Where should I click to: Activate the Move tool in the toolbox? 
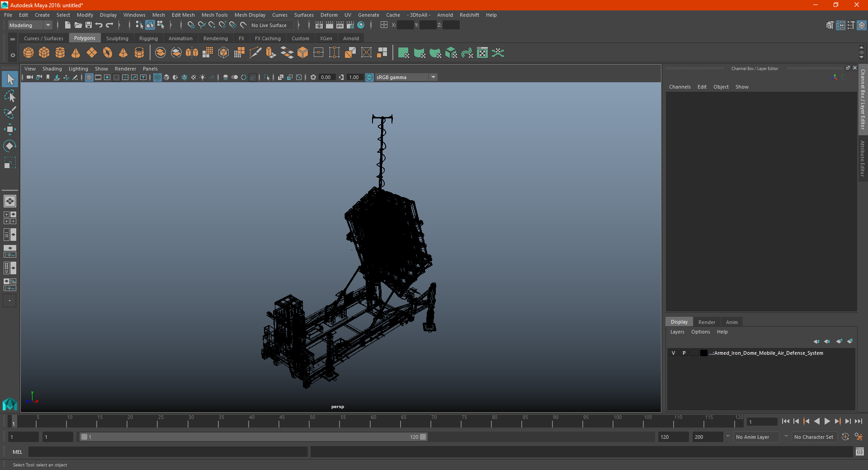10,129
